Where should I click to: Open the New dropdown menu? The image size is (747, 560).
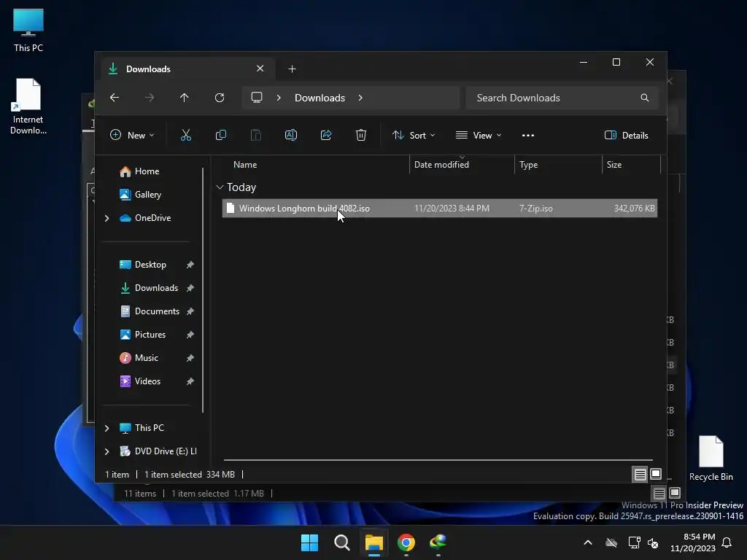click(132, 135)
